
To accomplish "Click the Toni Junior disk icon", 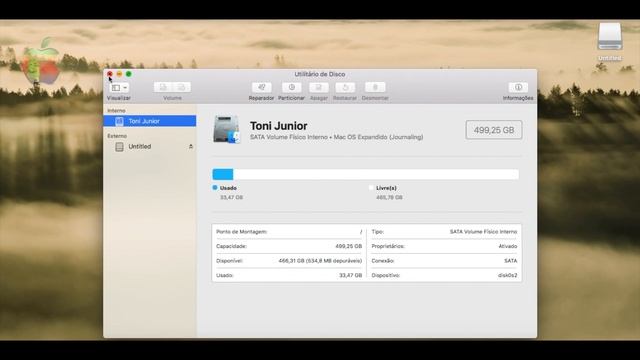I will coord(227,130).
